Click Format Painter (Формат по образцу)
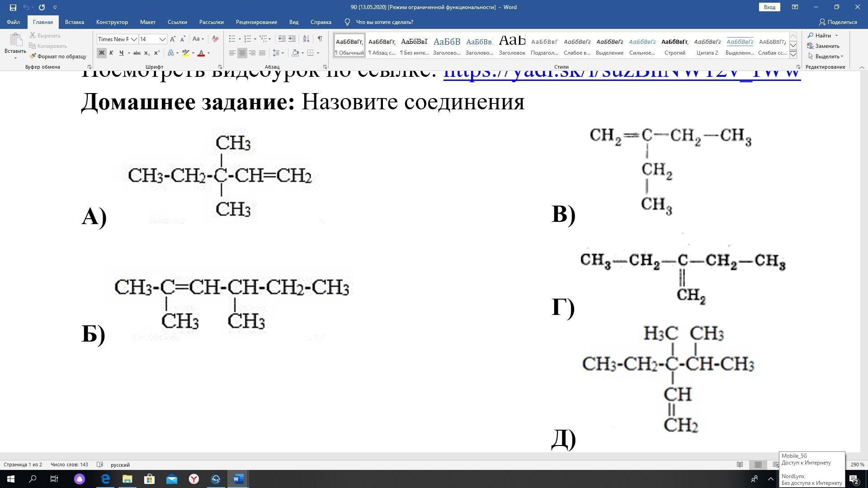 (x=58, y=56)
